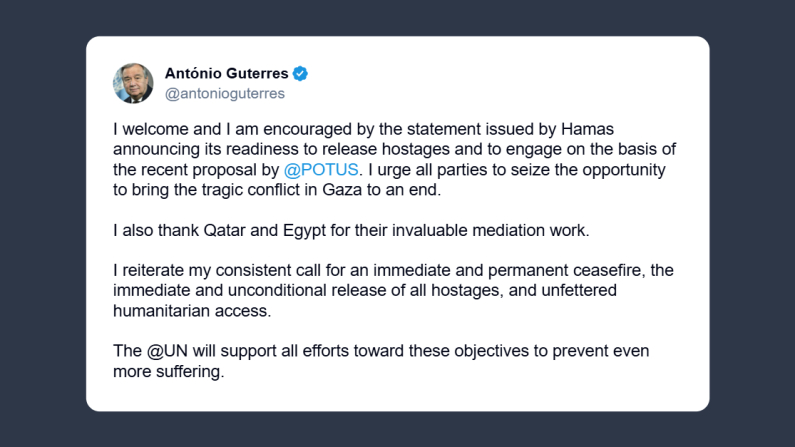The width and height of the screenshot is (795, 447).
Task: Open the @antonioguterres handle
Action: click(x=224, y=94)
